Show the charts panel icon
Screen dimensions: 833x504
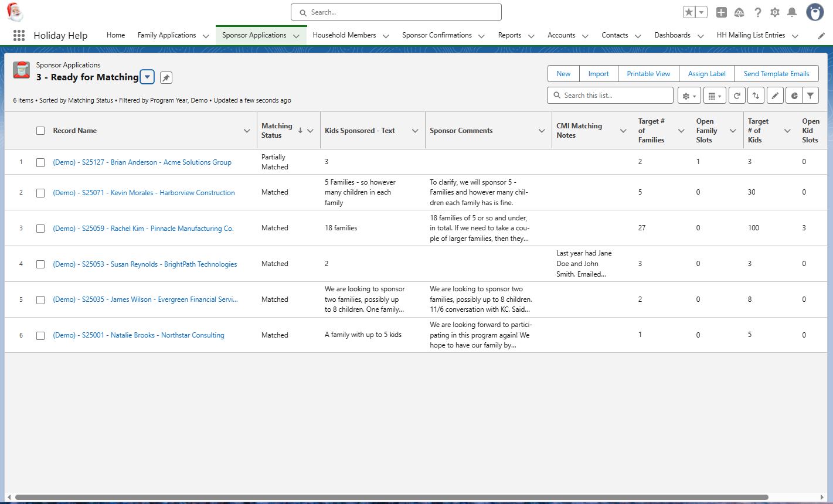click(794, 96)
